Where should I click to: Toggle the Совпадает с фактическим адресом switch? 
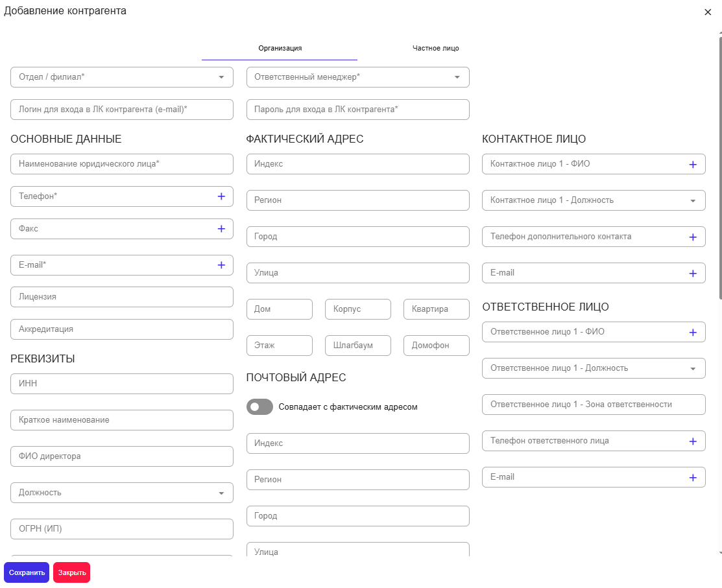pos(259,406)
